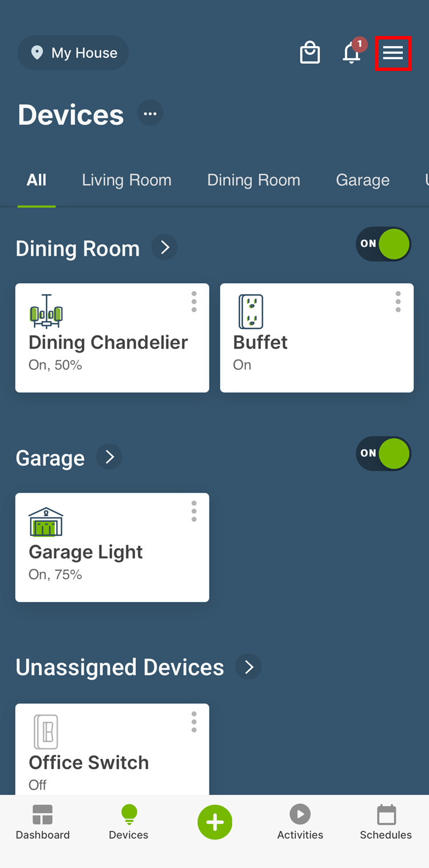
Task: Open Buffet card's three-dot menu
Action: pyautogui.click(x=398, y=302)
